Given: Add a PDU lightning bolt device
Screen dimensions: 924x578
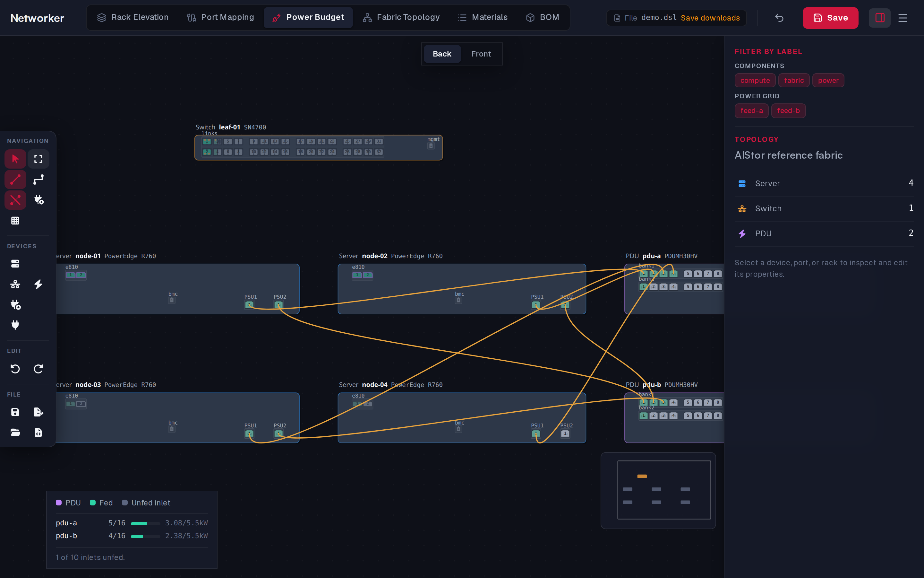Looking at the screenshot, I should (38, 284).
